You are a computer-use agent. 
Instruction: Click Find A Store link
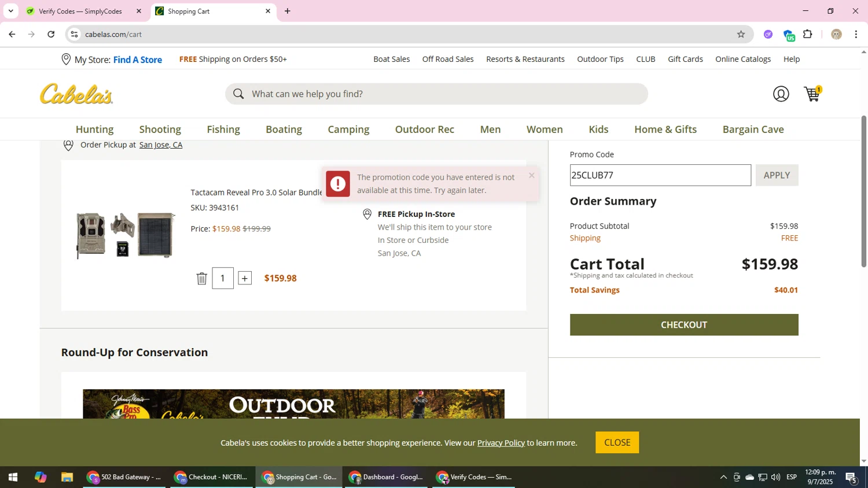138,60
